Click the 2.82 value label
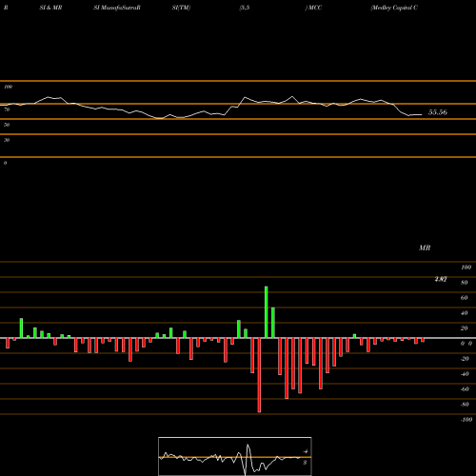Image resolution: width=476 pixels, height=476 pixels. coord(441,279)
